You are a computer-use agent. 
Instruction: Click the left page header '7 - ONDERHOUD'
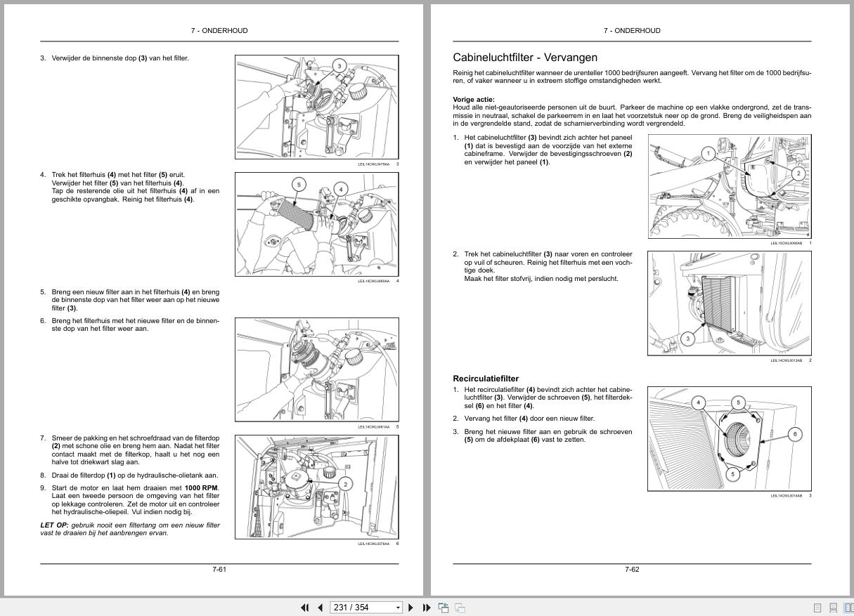[x=219, y=30]
